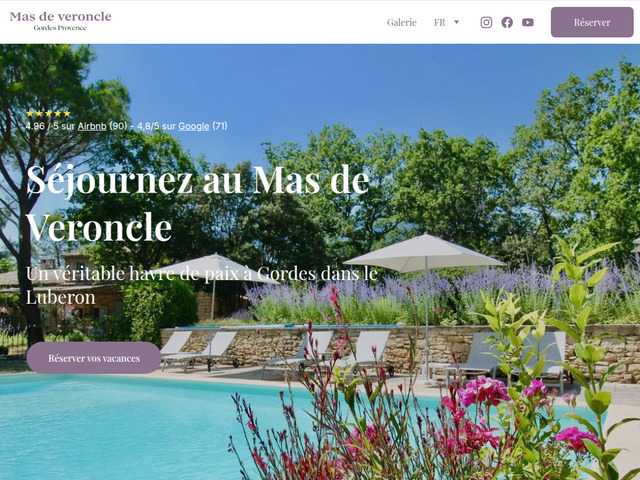640x480 pixels.
Task: Click the (71) Google review count
Action: click(220, 126)
